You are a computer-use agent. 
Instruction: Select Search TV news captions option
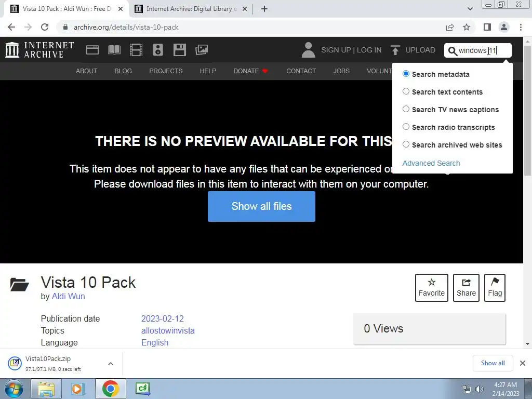point(406,109)
